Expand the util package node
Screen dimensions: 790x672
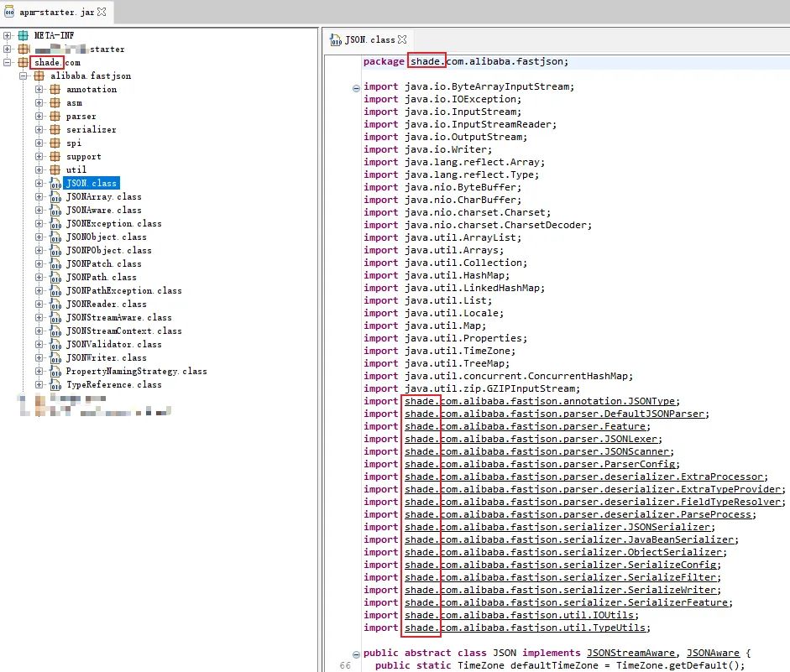click(x=39, y=169)
